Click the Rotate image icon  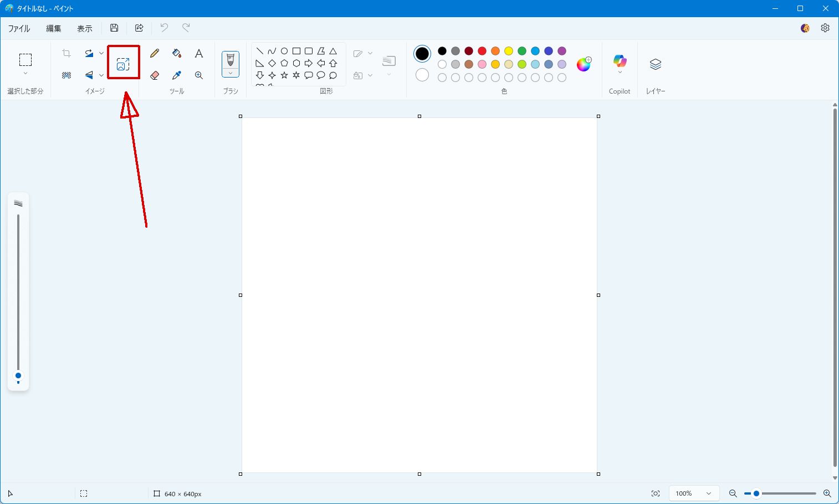coord(89,53)
